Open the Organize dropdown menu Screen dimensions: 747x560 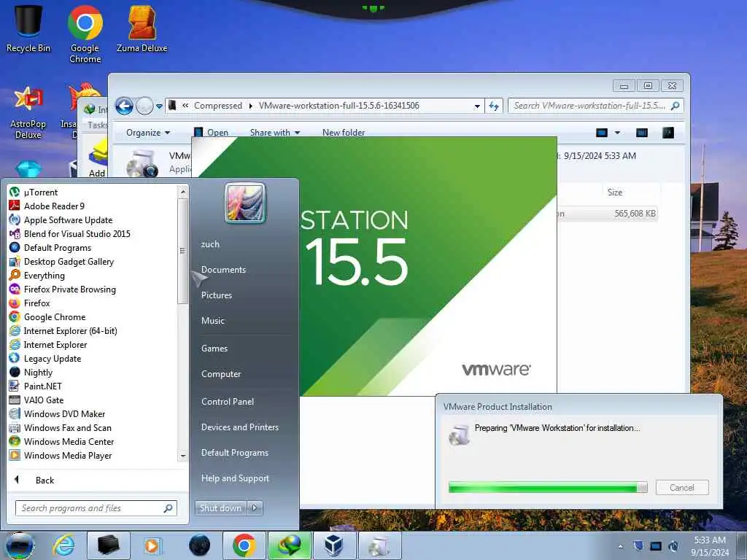147,133
